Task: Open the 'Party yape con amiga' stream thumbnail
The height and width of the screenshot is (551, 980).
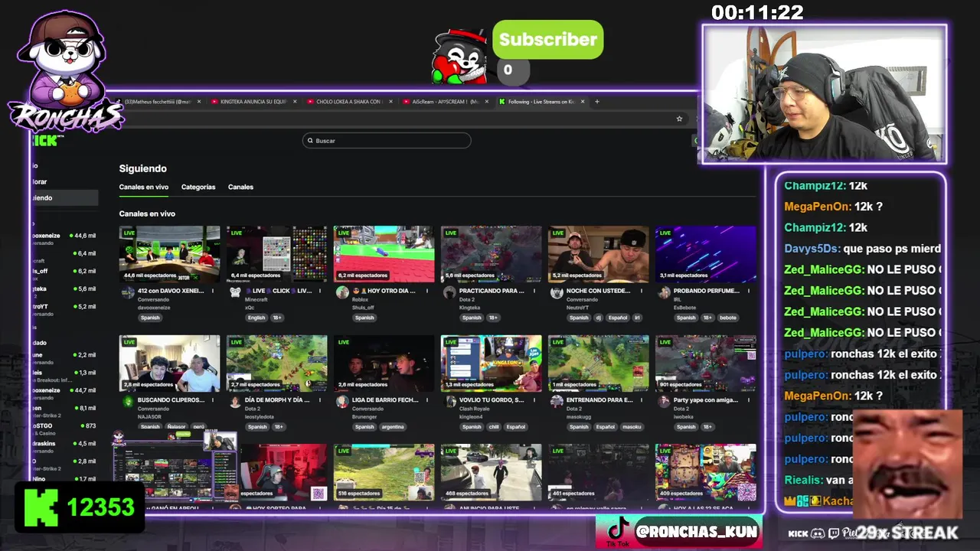Action: (705, 364)
